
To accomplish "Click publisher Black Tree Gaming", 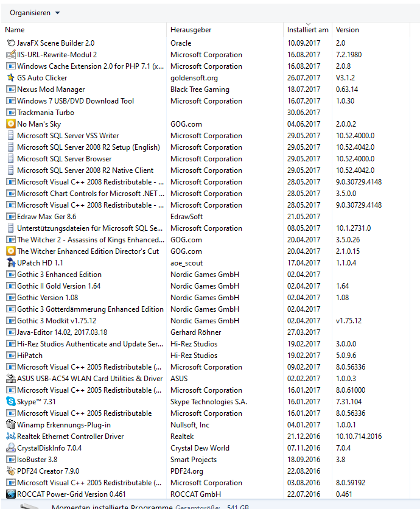I will 200,90.
